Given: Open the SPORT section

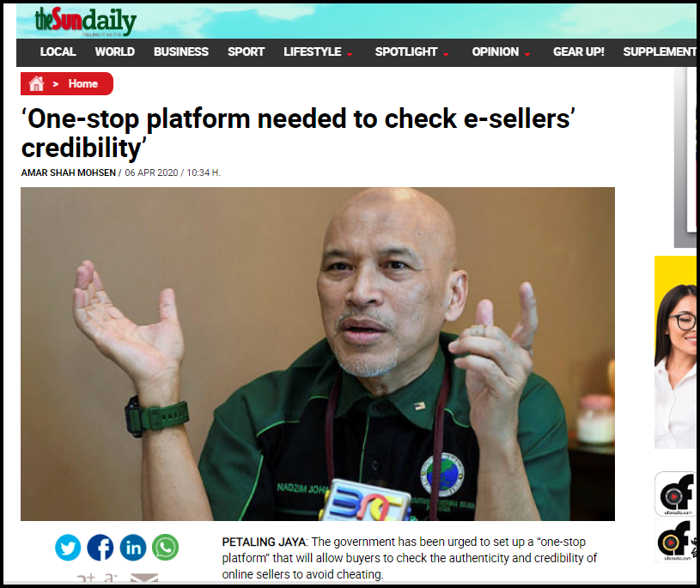Looking at the screenshot, I should tap(246, 52).
